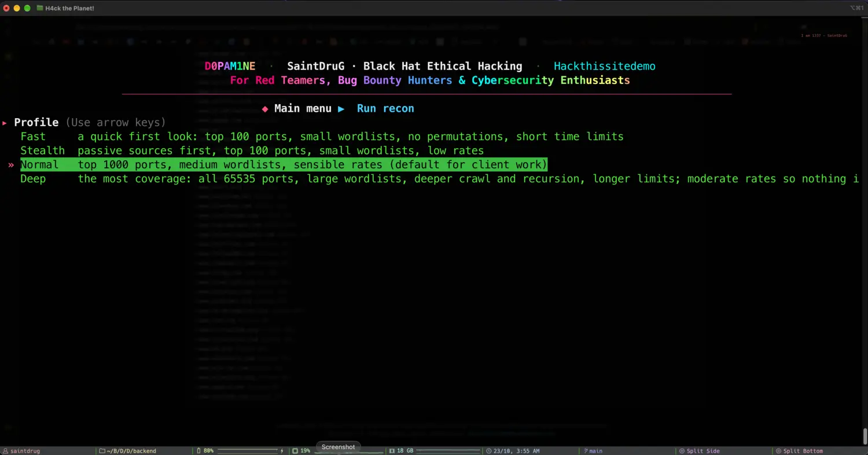Select the Fast recon profile

click(322, 137)
